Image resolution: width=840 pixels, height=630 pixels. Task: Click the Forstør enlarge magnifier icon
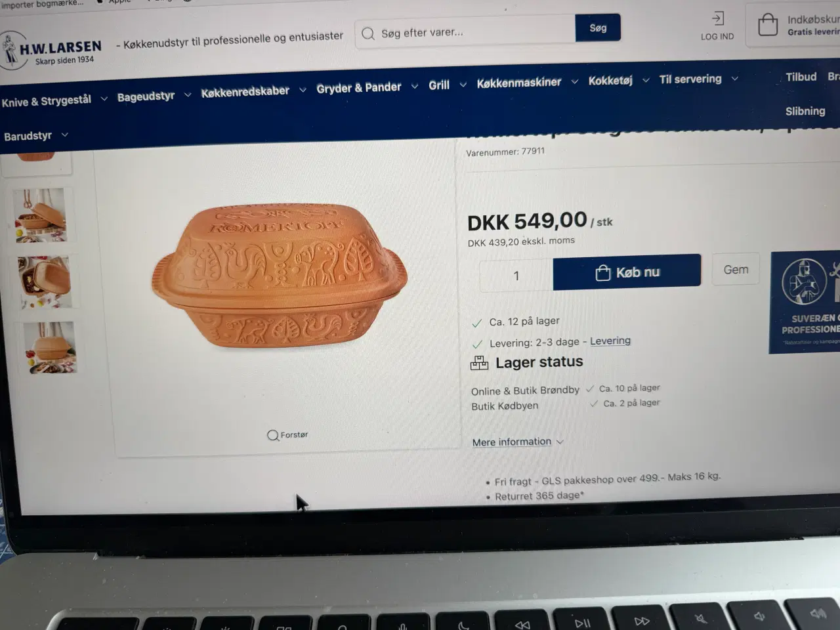point(272,435)
